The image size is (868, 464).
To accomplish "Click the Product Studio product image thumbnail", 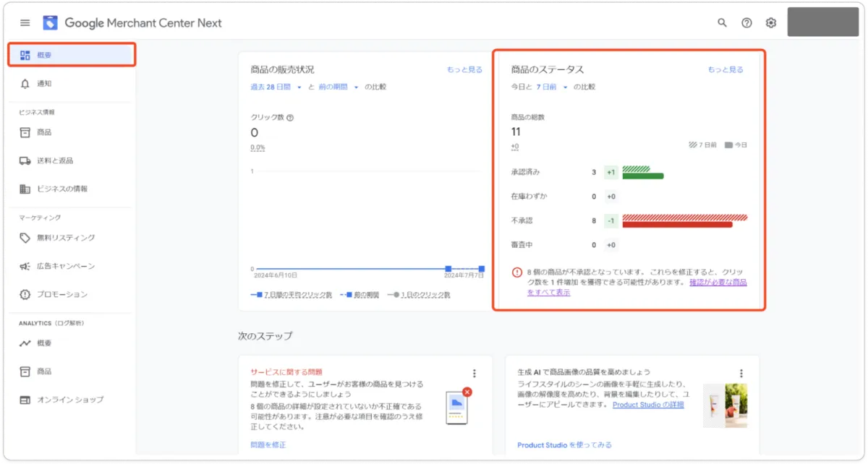I will tap(726, 405).
